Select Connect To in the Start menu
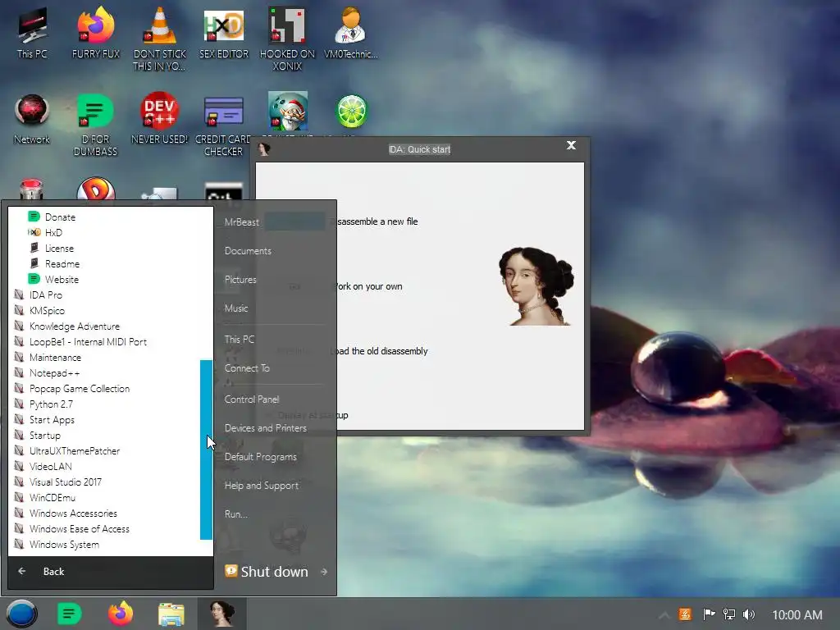 247,368
